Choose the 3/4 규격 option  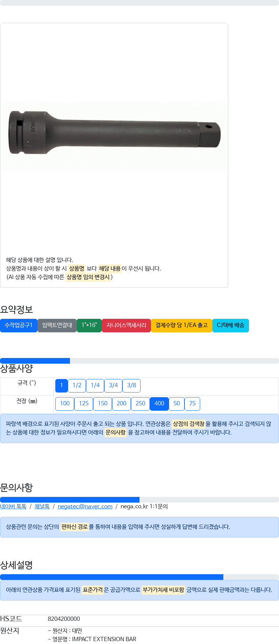(x=113, y=385)
